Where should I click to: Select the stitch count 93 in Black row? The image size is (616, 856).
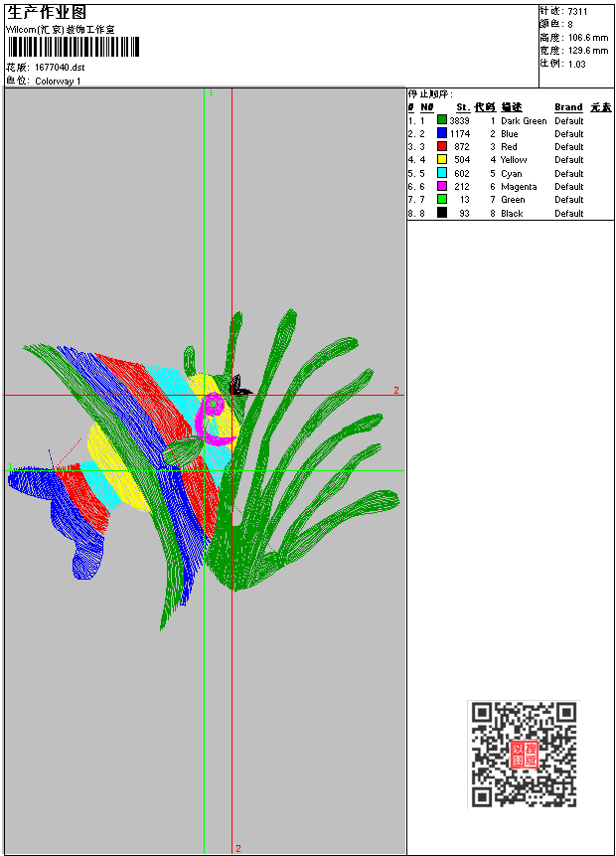[x=464, y=214]
